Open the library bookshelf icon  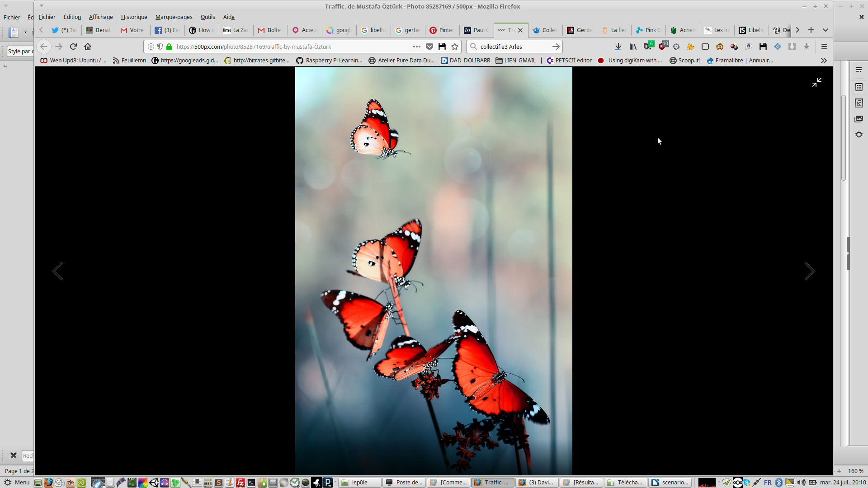point(633,47)
